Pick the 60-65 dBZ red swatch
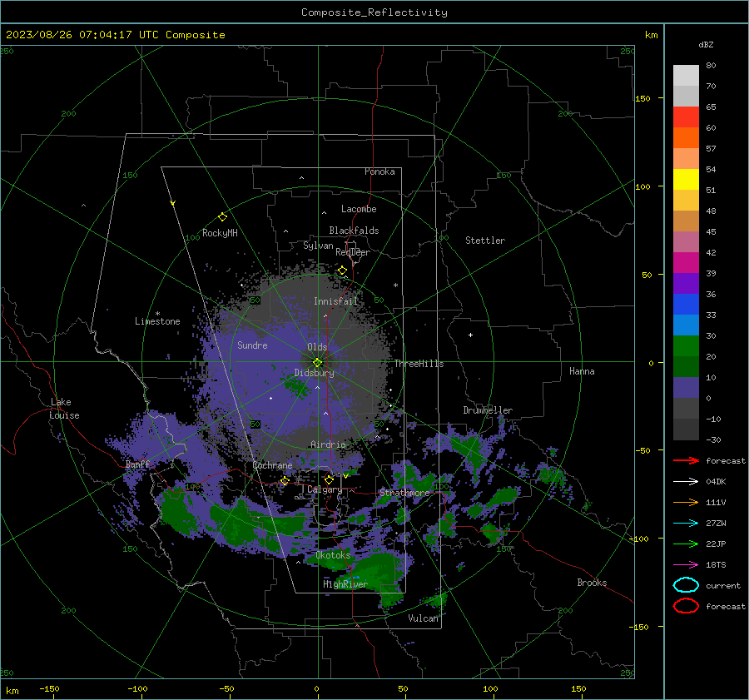The width and height of the screenshot is (749, 700). click(686, 117)
